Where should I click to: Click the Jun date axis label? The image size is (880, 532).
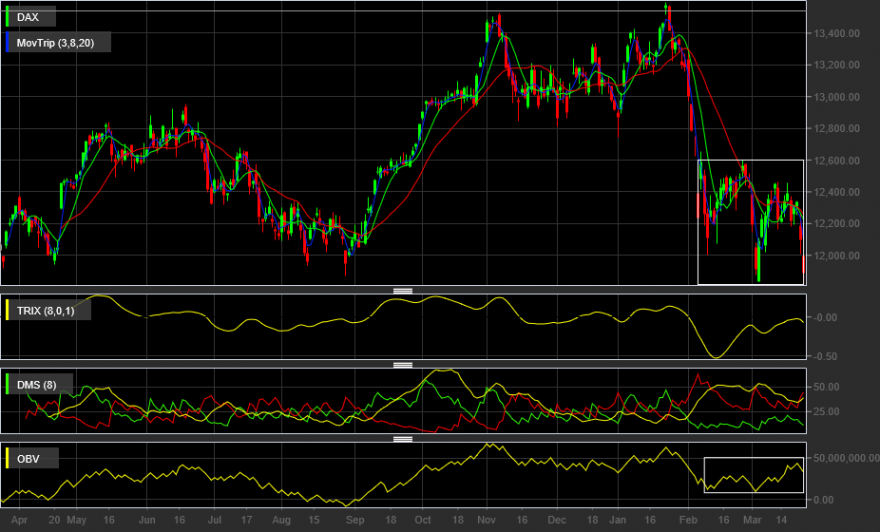coord(147,520)
